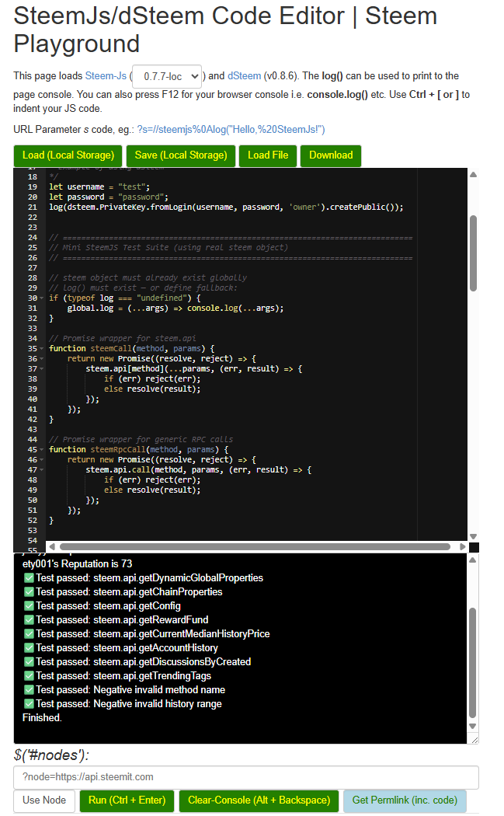Click green checkmark beside getConfig result
This screenshot has width=504, height=816.
(x=30, y=606)
